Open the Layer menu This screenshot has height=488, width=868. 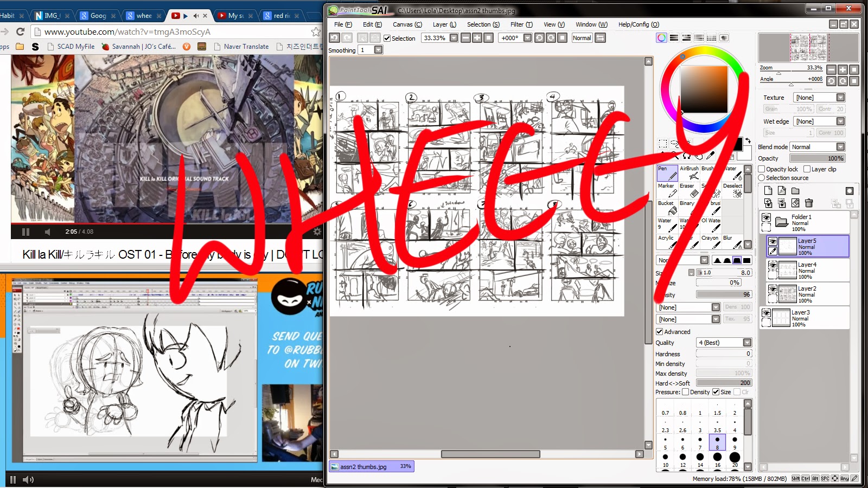point(444,24)
